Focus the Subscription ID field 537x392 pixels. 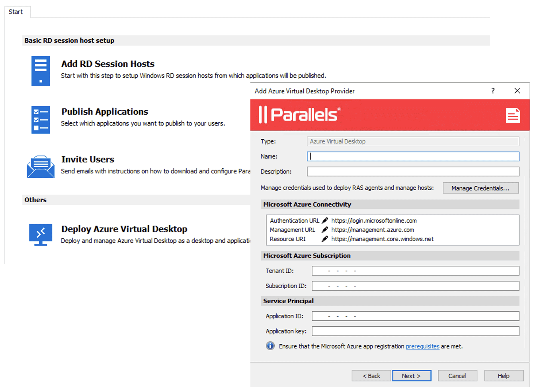[x=415, y=286]
